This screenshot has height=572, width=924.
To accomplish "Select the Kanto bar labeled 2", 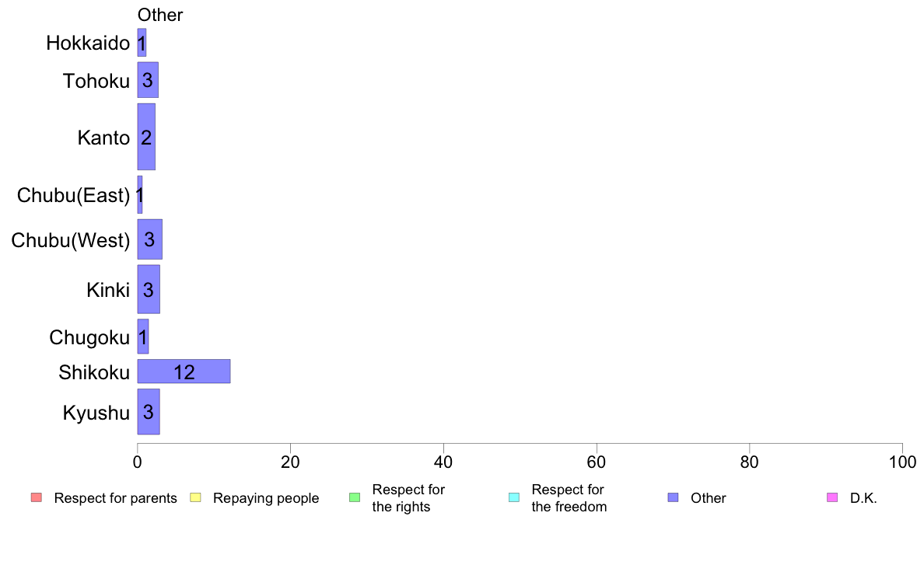I will pyautogui.click(x=146, y=137).
